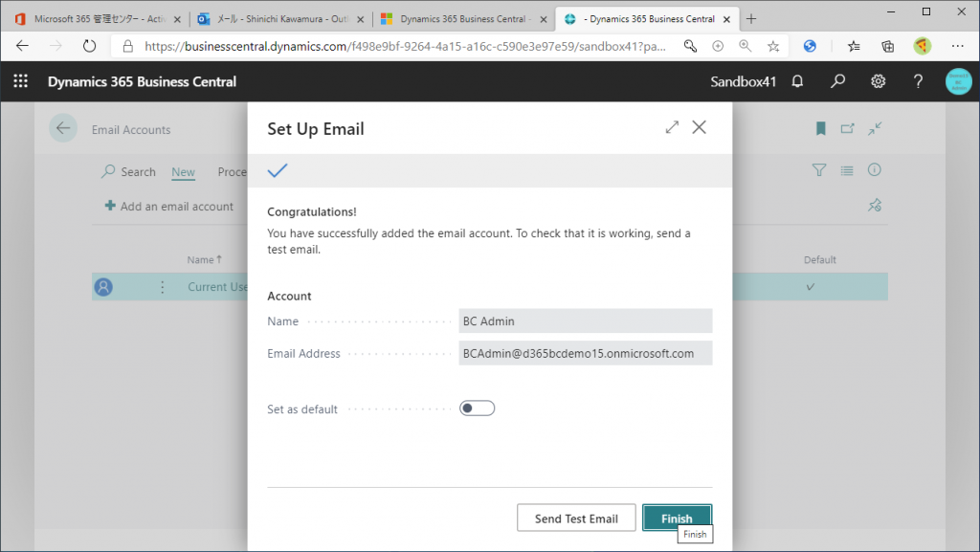Open the settings gear in header

pyautogui.click(x=879, y=81)
